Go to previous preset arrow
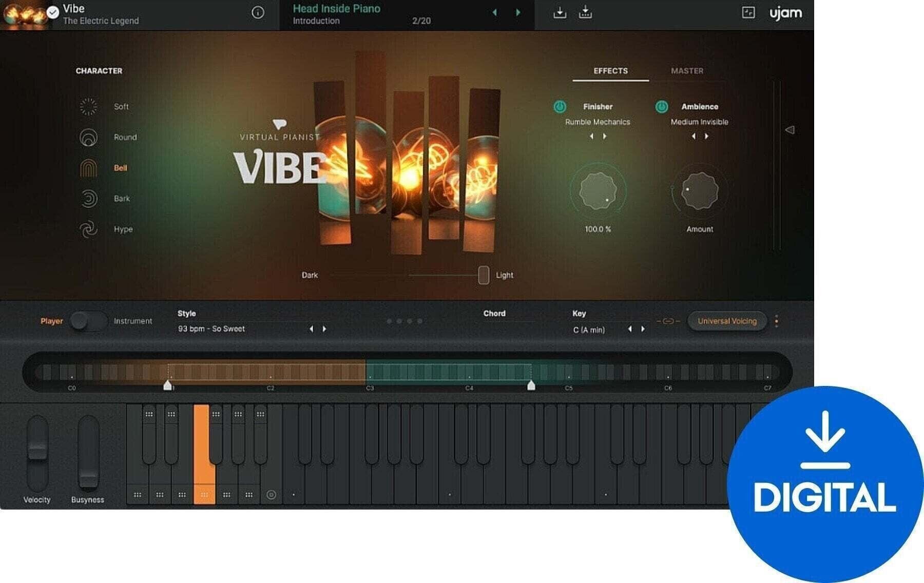Viewport: 924px width, 583px height. click(495, 12)
